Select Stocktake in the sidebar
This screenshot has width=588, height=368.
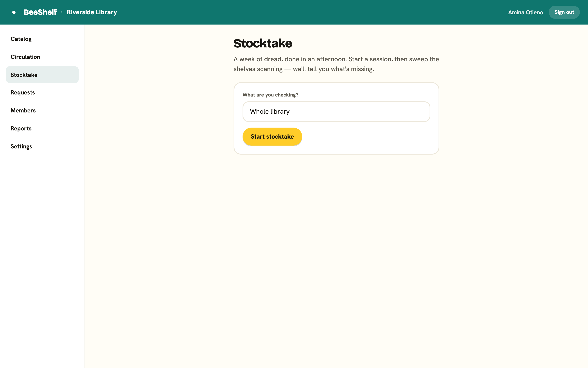42,75
